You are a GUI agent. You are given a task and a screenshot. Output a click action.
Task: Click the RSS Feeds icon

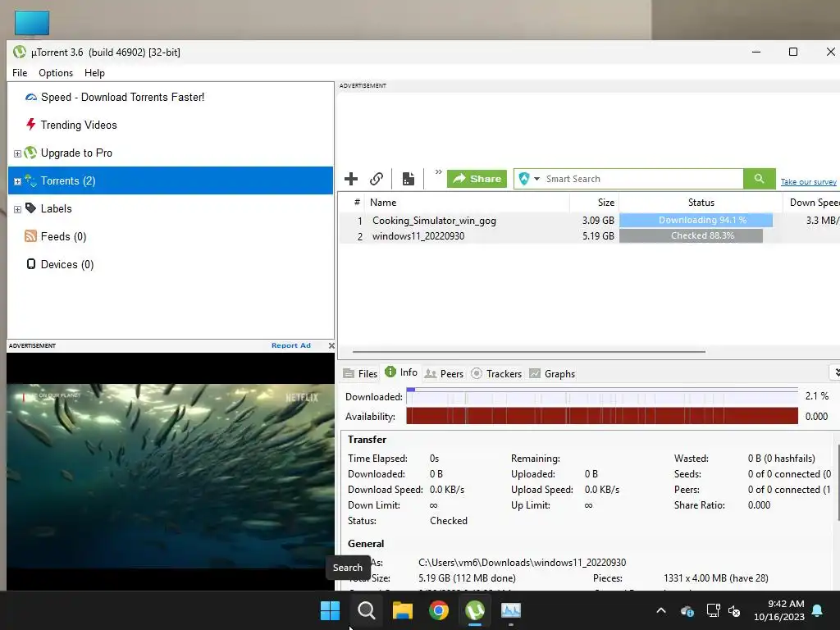point(30,235)
